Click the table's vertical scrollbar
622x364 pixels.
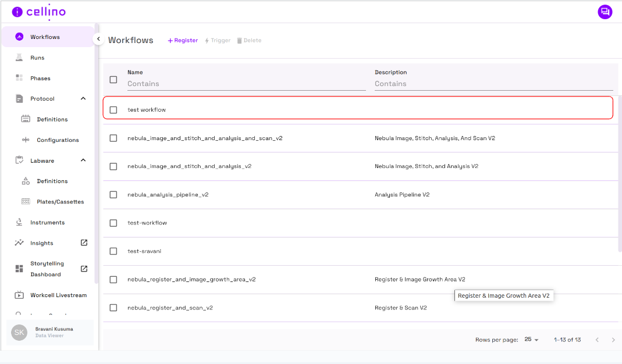click(x=620, y=174)
